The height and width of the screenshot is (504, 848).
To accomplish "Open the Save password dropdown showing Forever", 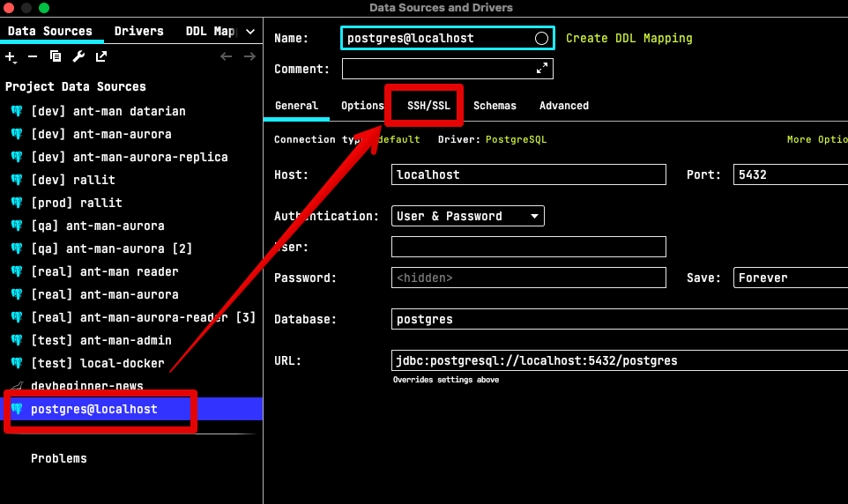I will click(790, 278).
